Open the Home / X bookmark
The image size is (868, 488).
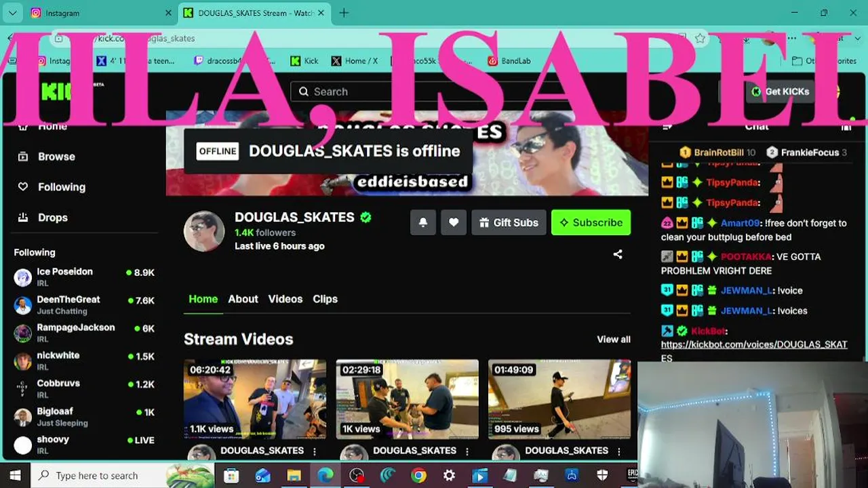pyautogui.click(x=355, y=61)
